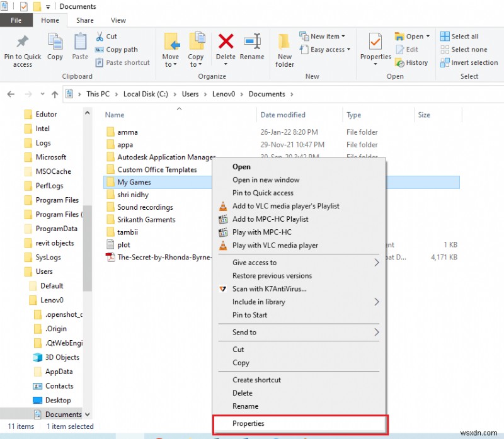This screenshot has height=439, width=504.
Task: Create a New folder from ribbon
Action: [x=285, y=50]
